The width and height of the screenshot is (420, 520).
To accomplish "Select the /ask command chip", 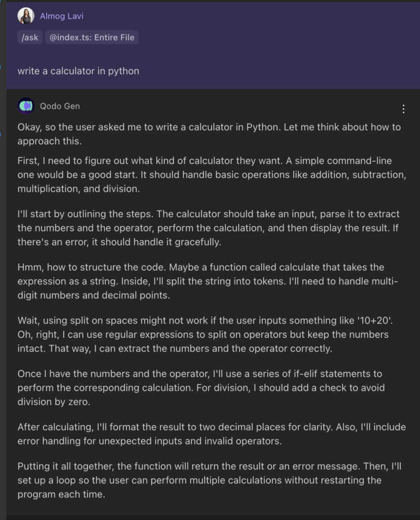I will pyautogui.click(x=29, y=37).
